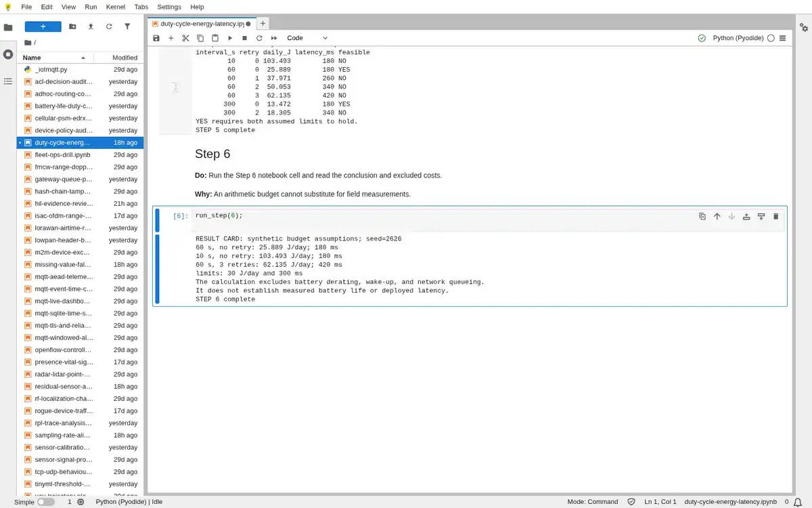812x508 pixels.
Task: Open the Running Terminals and Kernels panel
Action: point(8,54)
